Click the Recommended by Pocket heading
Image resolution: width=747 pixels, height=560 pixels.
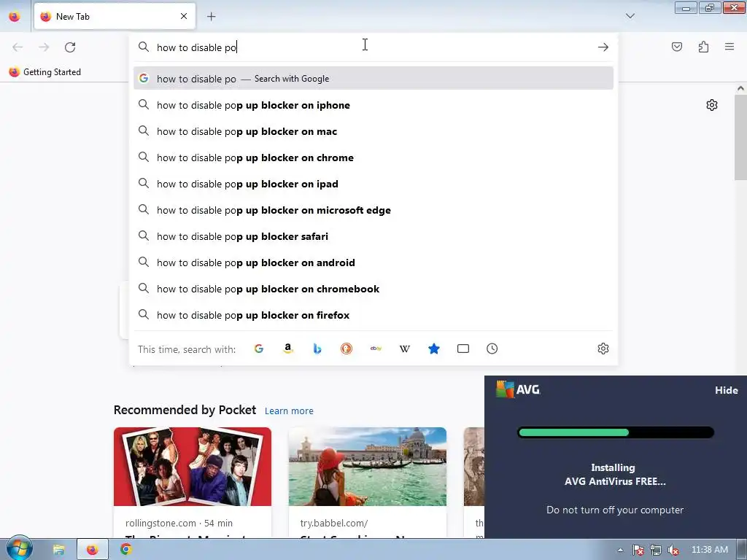185,410
